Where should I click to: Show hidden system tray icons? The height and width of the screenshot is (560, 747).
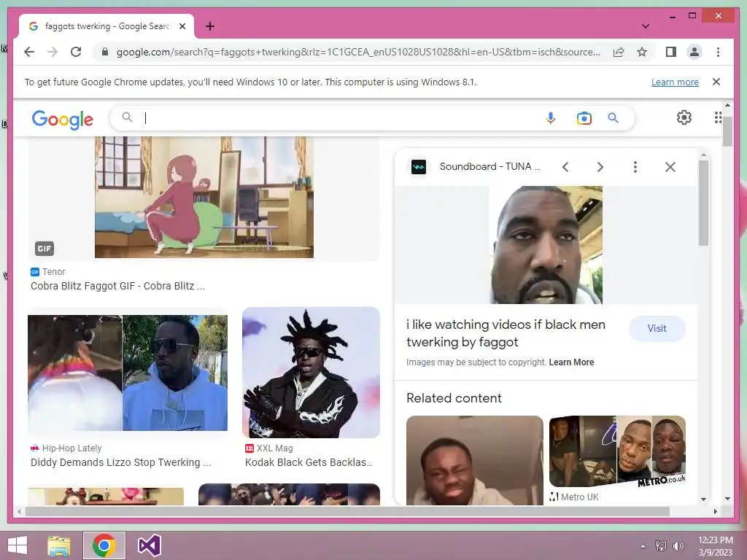pyautogui.click(x=643, y=546)
